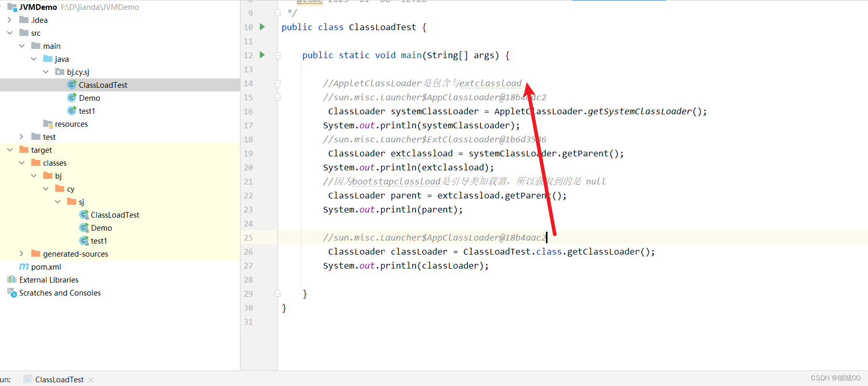Click the classes folder icon under target
868x386 pixels.
tap(36, 163)
